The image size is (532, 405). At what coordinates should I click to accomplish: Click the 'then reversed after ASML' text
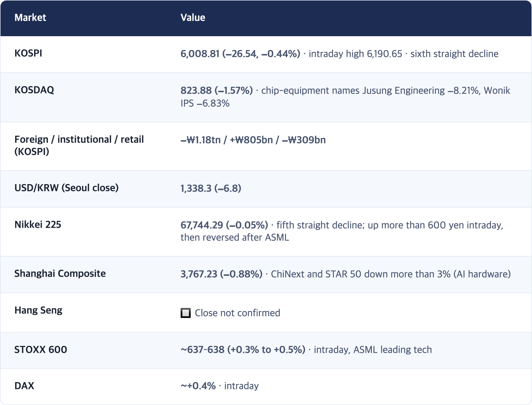(235, 237)
